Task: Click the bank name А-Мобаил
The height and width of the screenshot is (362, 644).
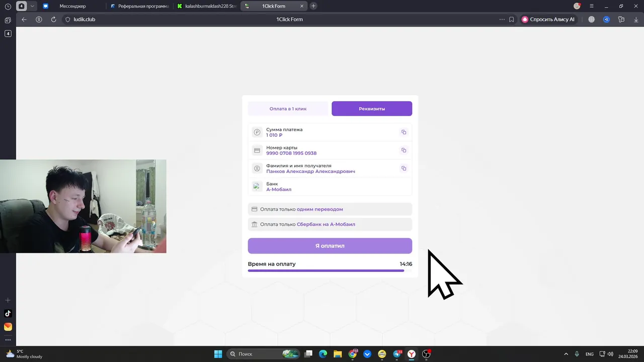Action: (x=279, y=190)
